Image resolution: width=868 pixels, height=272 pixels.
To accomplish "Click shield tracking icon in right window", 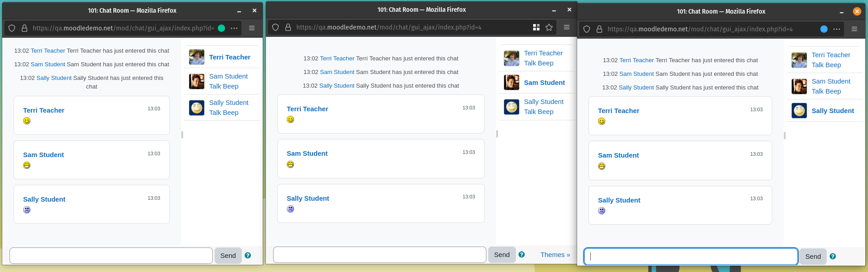I will pos(587,29).
